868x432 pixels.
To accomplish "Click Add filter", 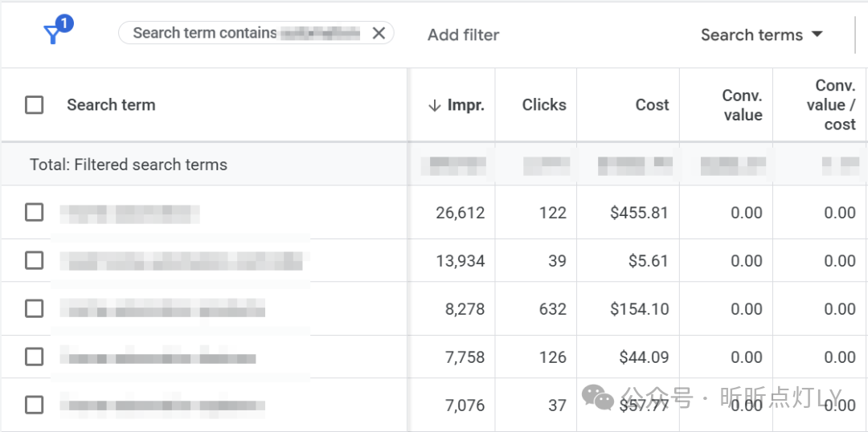I will (463, 35).
